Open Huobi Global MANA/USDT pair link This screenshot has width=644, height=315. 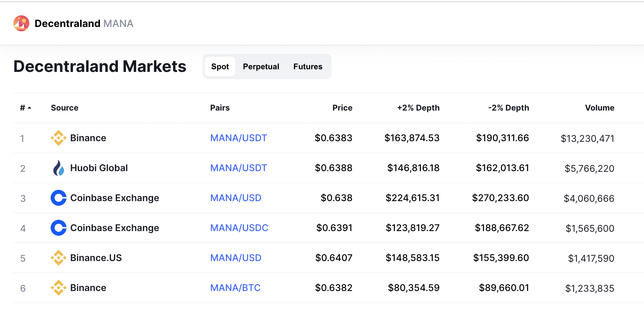[x=239, y=168]
